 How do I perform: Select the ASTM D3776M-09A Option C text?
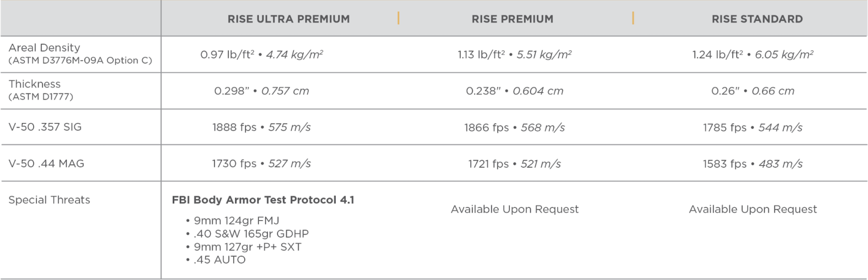[80, 60]
